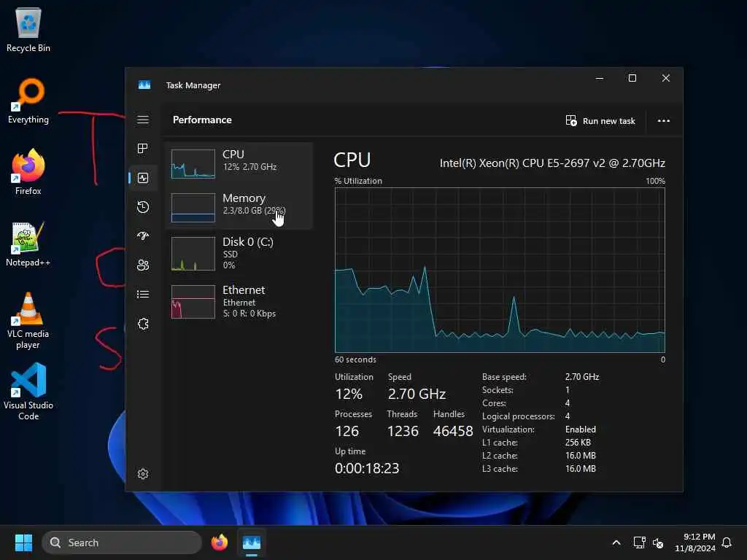This screenshot has width=747, height=560.
Task: Open the Windows Start menu
Action: (23, 542)
